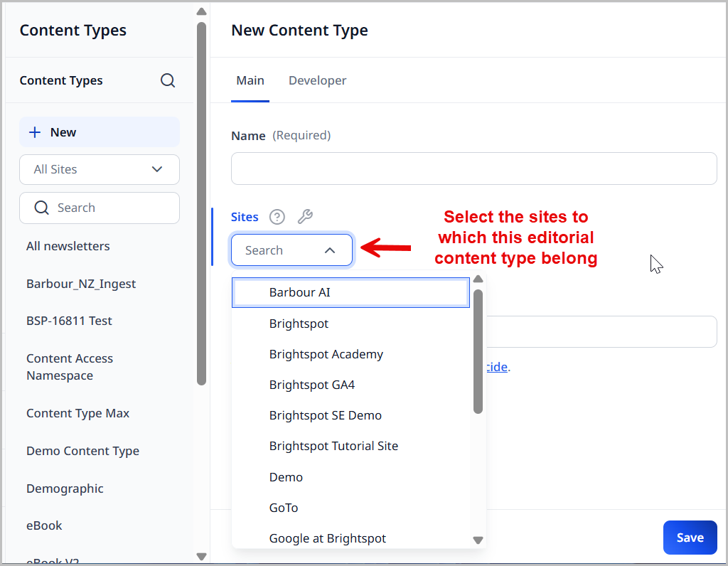Switch to the Developer tab
This screenshot has height=566, width=728.
(x=317, y=80)
